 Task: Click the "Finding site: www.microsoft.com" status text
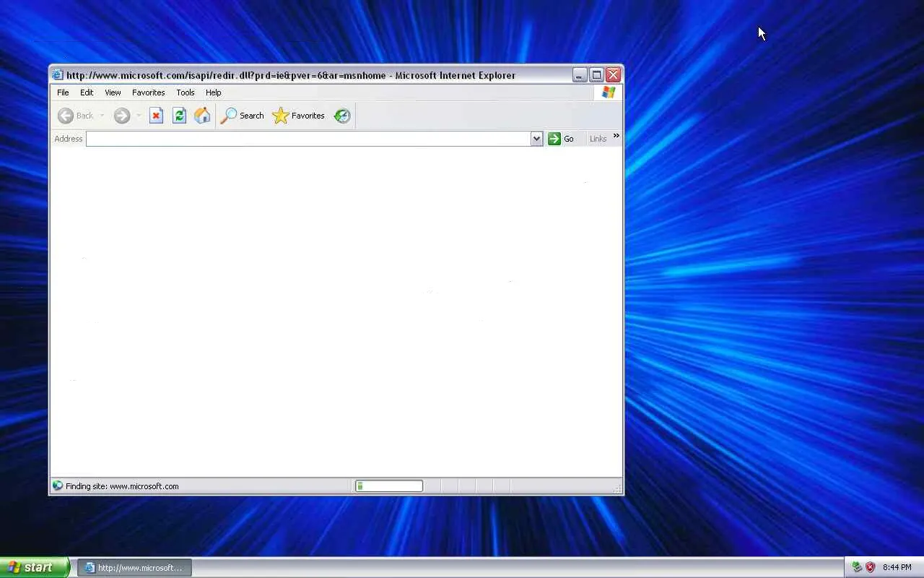(122, 486)
